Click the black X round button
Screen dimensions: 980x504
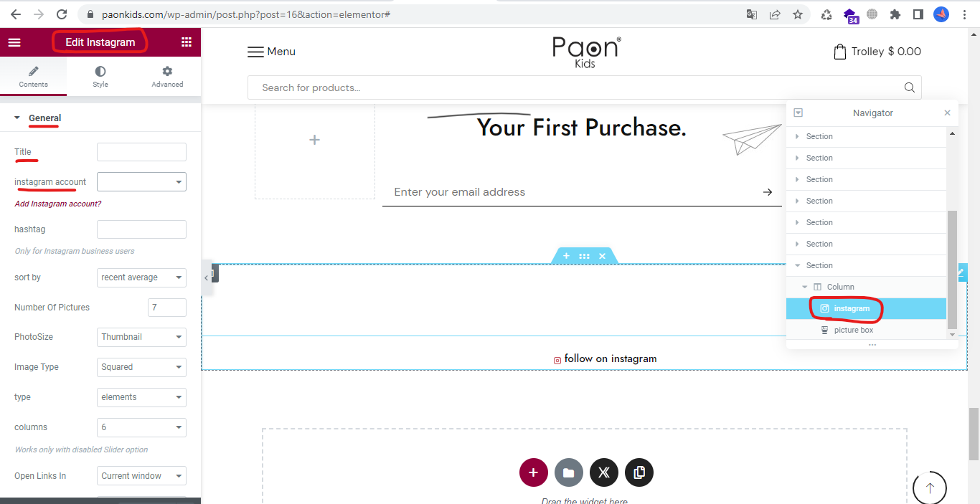point(604,472)
